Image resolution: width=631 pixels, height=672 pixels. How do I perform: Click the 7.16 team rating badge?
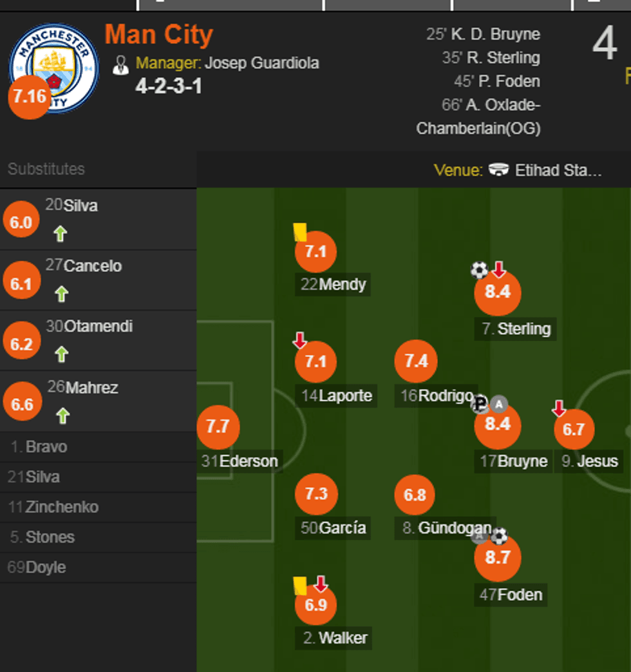coord(30,97)
